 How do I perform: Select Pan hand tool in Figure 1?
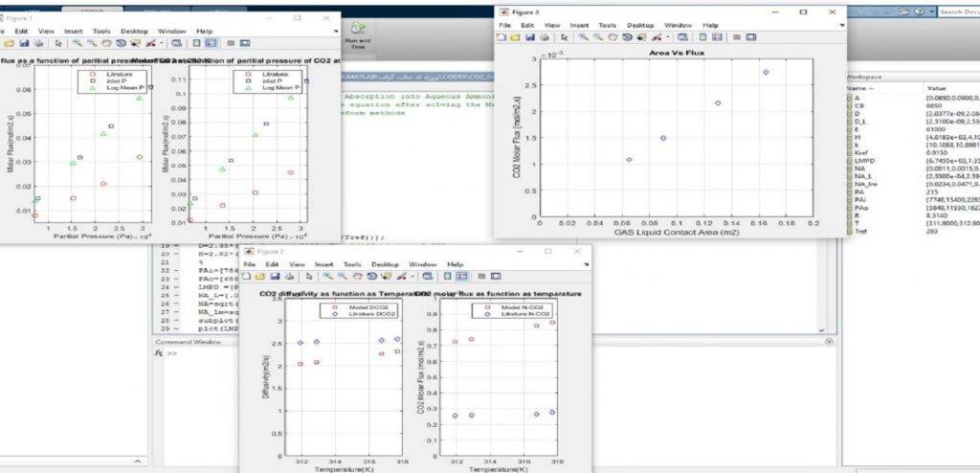106,43
